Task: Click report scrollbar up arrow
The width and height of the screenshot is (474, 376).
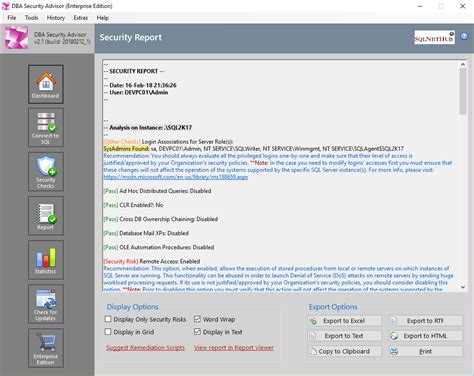Action: click(x=463, y=64)
